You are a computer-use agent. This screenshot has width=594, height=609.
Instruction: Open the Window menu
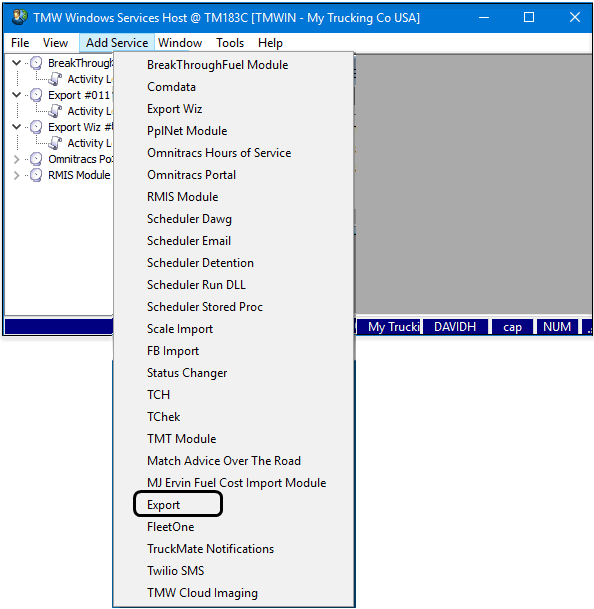tap(180, 43)
